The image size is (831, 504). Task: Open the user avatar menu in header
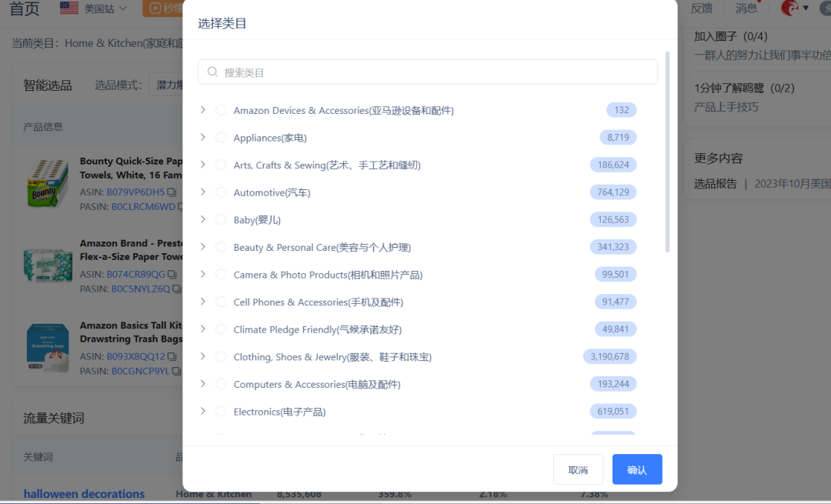(794, 8)
